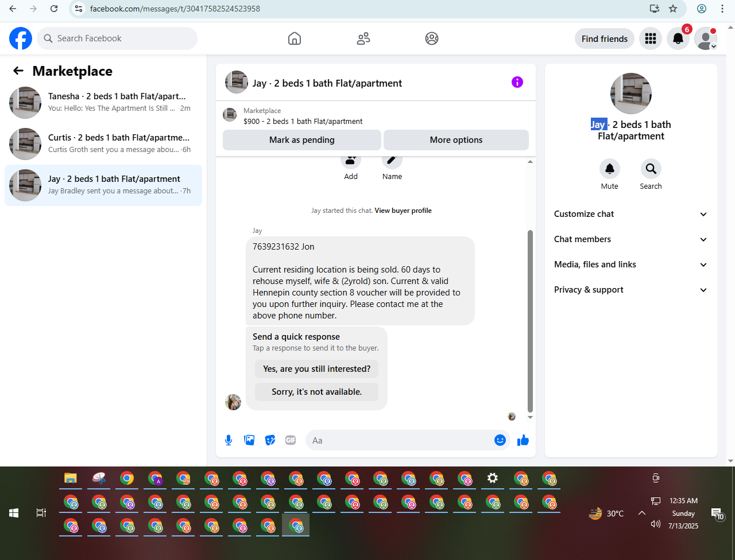The image size is (735, 560).
Task: Open the $900 Marketplace listing link
Action: pyautogui.click(x=303, y=122)
